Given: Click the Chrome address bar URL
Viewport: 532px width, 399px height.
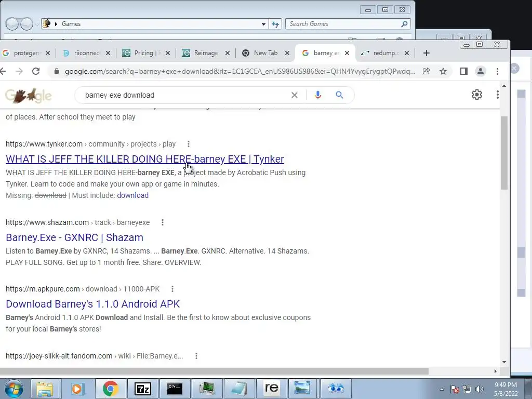Looking at the screenshot, I should coord(240,71).
